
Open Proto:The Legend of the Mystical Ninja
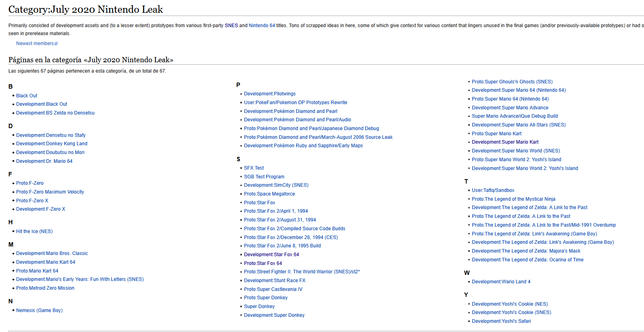pyautogui.click(x=514, y=199)
